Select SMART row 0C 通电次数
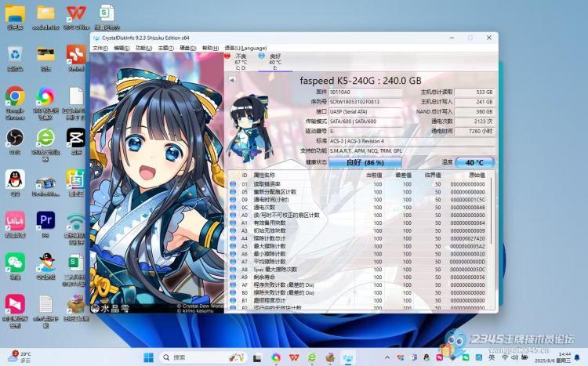 tap(358, 208)
